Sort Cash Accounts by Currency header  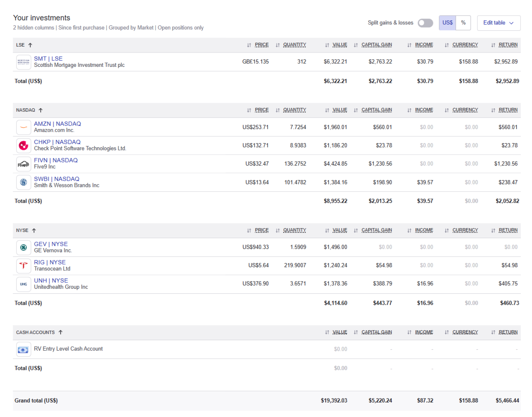pyautogui.click(x=461, y=333)
